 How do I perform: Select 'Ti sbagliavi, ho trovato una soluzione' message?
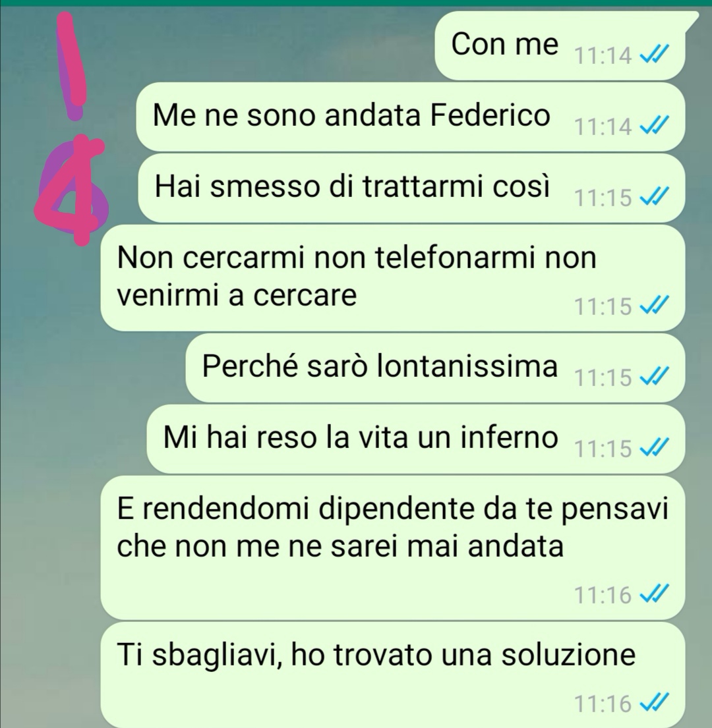393,675
